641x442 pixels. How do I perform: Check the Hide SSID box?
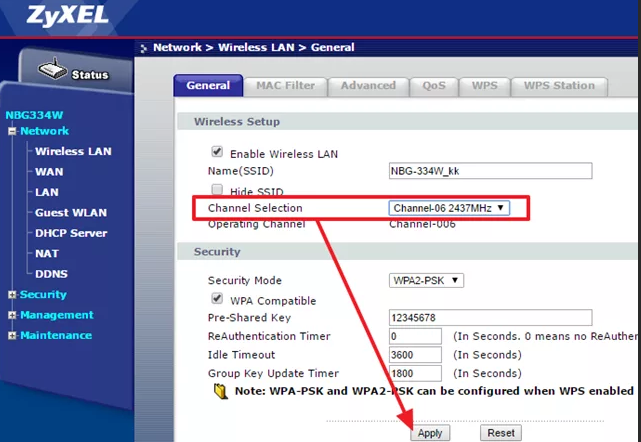coord(216,190)
